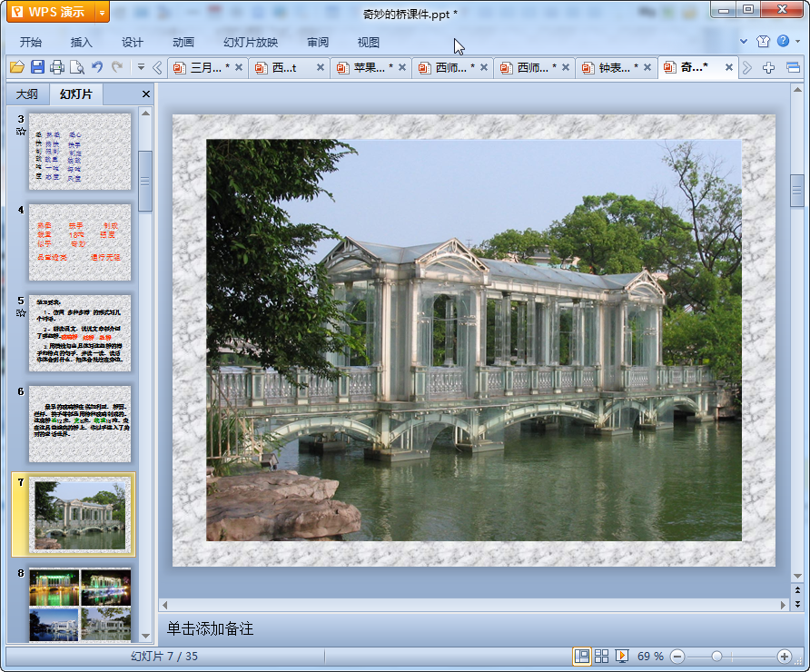
Task: Switch to Normal view in status bar
Action: click(582, 656)
